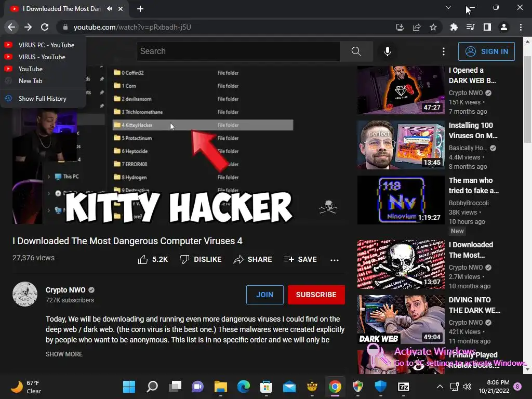Viewport: 532px width, 399px height.
Task: Open Chrome extensions puzzle icon
Action: click(454, 27)
